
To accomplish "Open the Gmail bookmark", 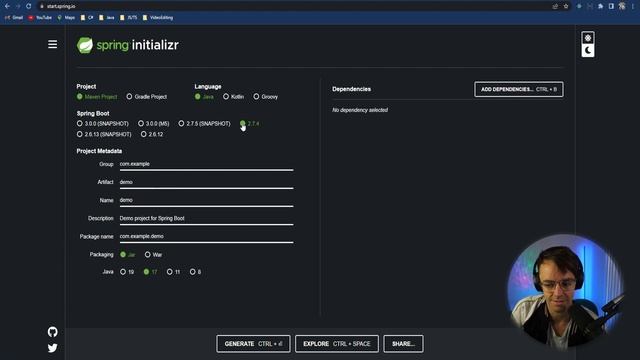I will tap(14, 18).
